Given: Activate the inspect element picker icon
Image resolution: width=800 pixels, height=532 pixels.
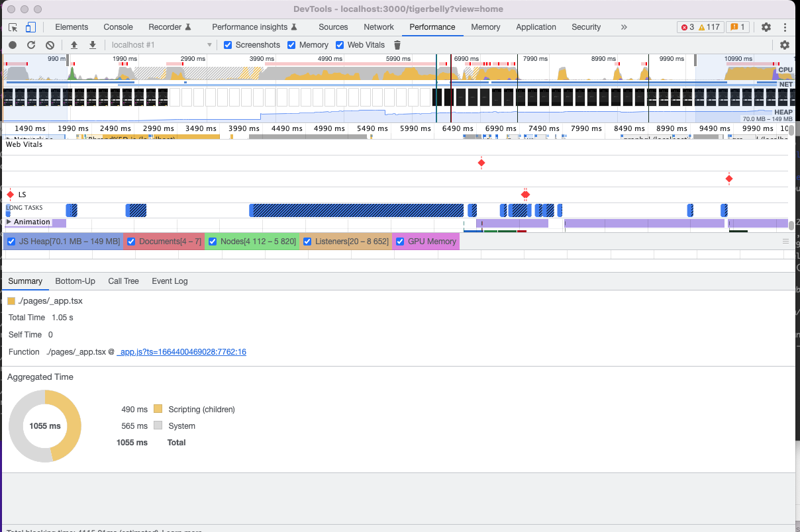Looking at the screenshot, I should (13, 27).
